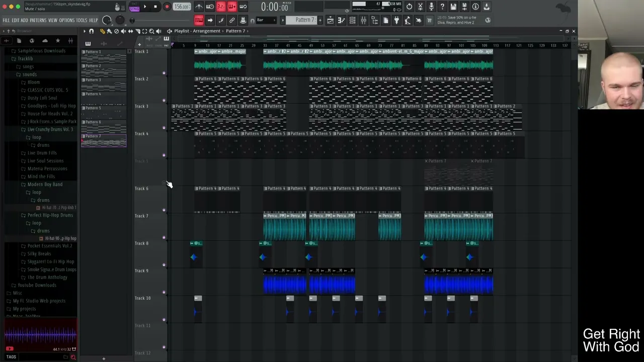The width and height of the screenshot is (644, 362).
Task: Collapse the sounds folder
Action: click(29, 74)
